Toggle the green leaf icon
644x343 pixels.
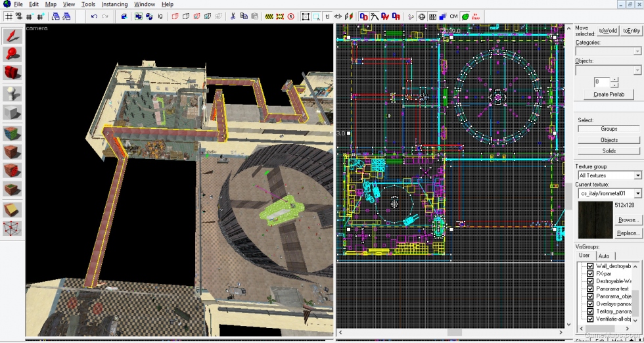point(465,16)
